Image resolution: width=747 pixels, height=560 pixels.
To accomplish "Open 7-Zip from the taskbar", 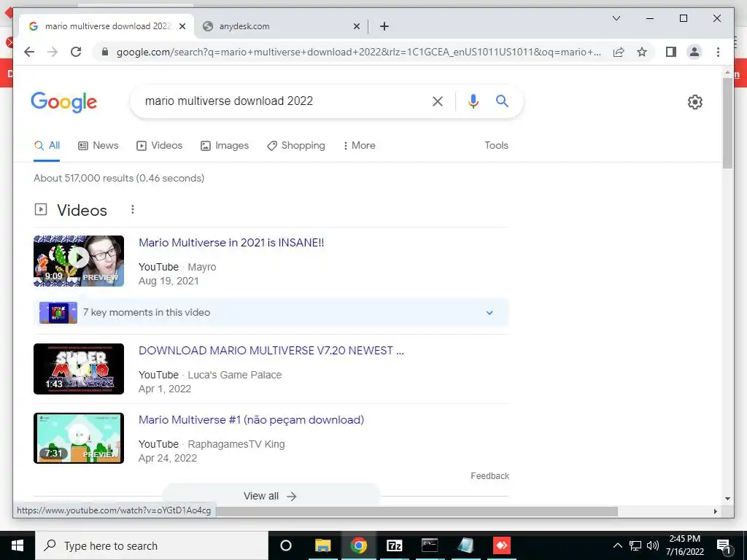I will tap(394, 545).
